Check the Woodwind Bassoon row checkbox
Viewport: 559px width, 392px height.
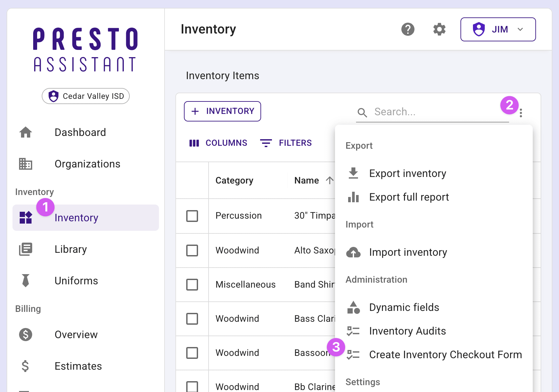point(192,353)
